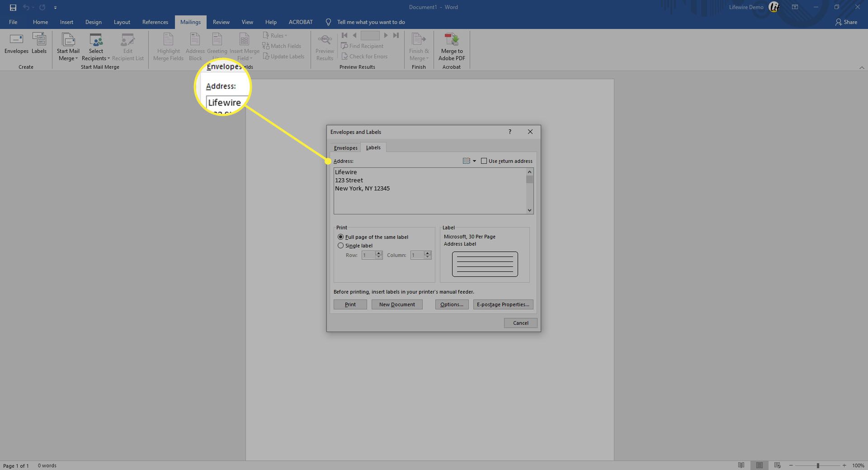Click the Envelopes ribbon icon

(16, 44)
